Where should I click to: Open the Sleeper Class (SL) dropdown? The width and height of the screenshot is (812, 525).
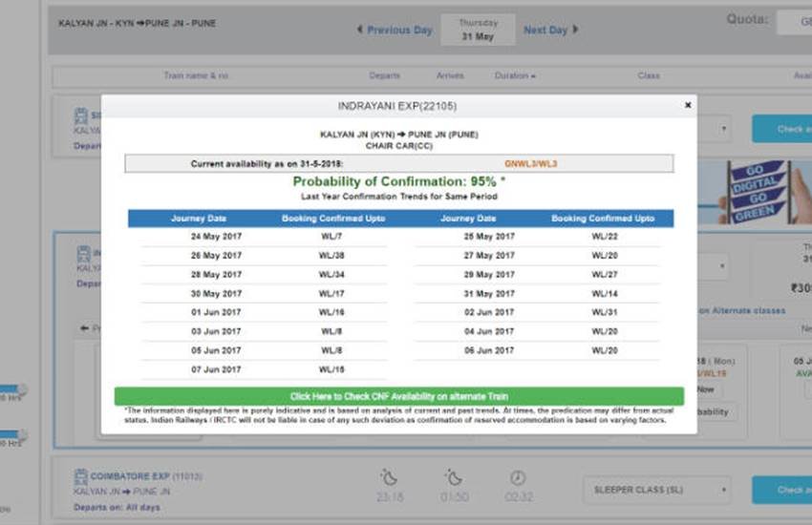click(x=658, y=490)
